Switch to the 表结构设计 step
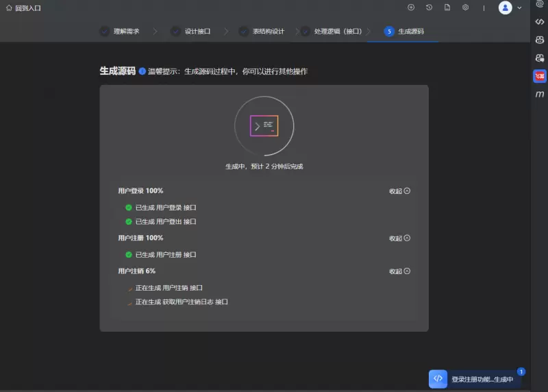The image size is (548, 392). point(261,32)
